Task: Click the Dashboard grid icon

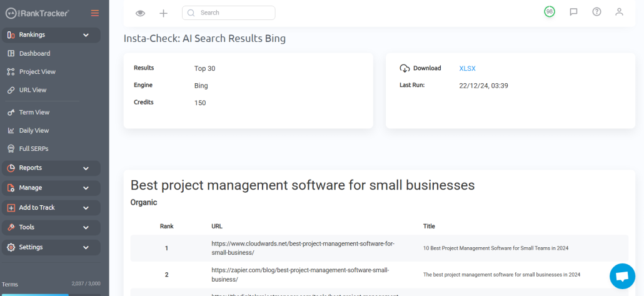Action: point(11,53)
